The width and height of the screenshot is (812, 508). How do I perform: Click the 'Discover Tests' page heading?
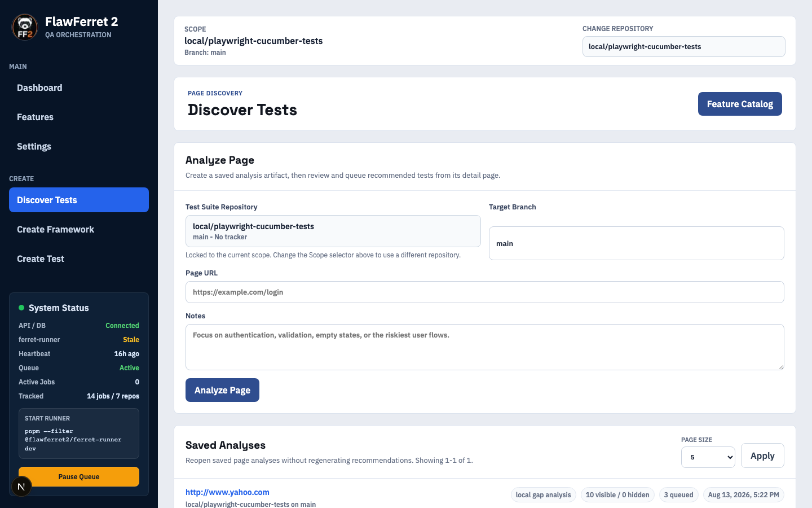point(242,110)
